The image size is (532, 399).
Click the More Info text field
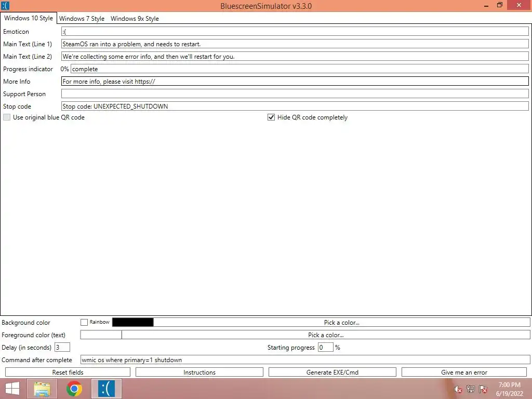[x=295, y=82]
